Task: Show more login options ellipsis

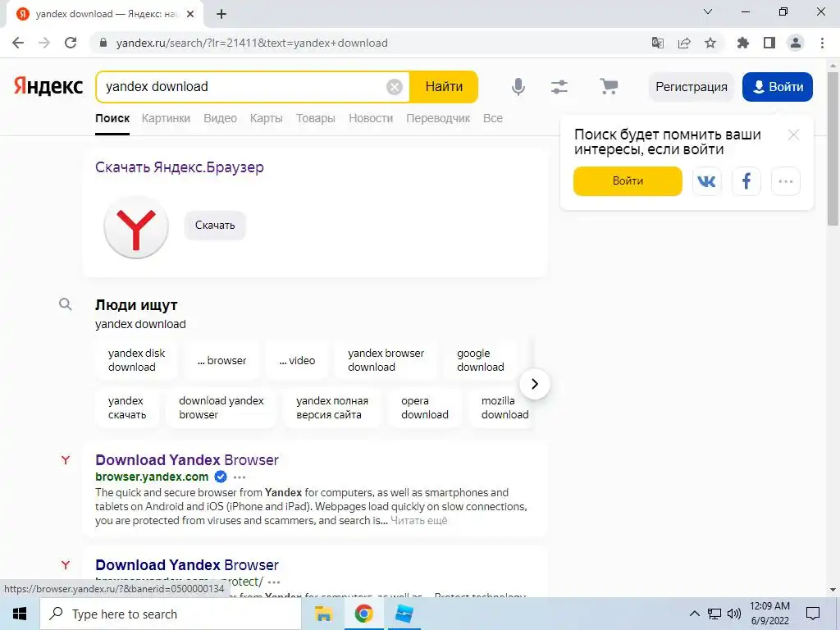Action: (x=786, y=181)
